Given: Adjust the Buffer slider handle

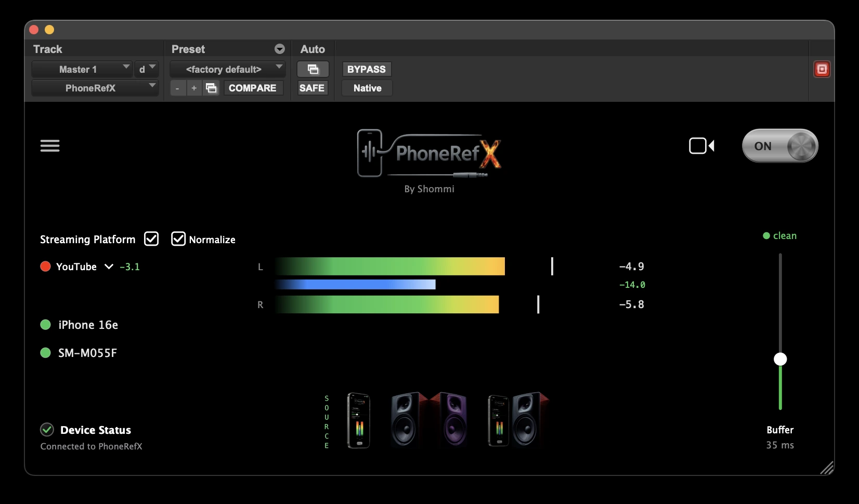Looking at the screenshot, I should coord(780,359).
